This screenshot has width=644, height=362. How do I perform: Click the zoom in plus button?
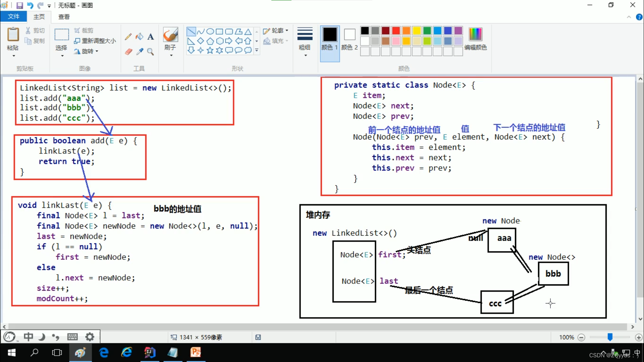[639, 337]
